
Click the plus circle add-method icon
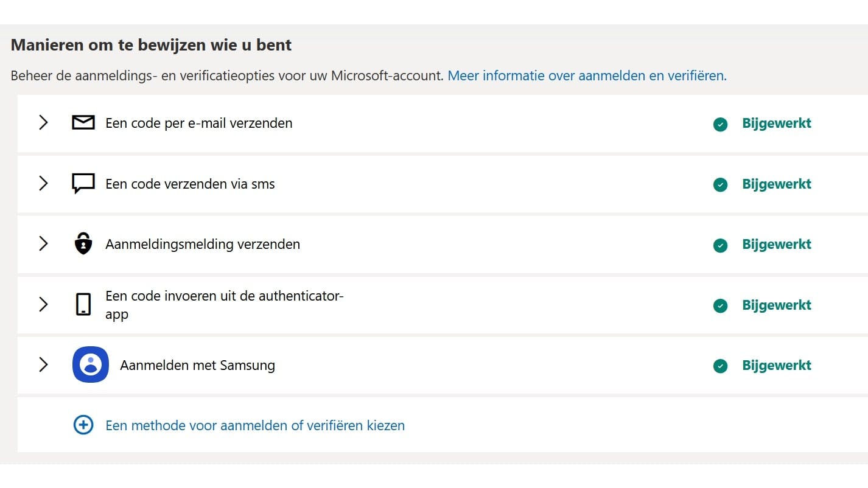(83, 425)
